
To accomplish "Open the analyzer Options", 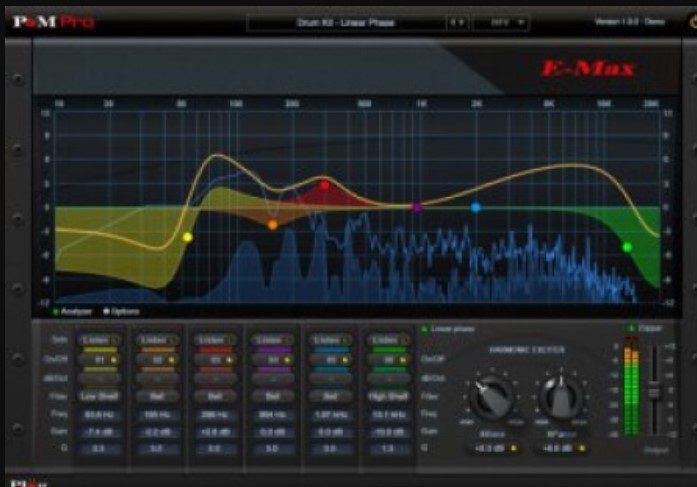I will (x=121, y=312).
